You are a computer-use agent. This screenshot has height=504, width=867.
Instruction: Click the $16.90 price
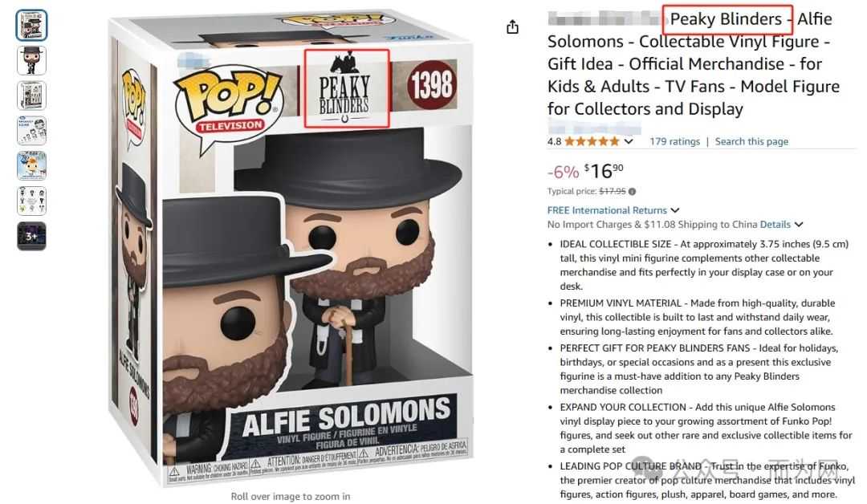tap(604, 171)
